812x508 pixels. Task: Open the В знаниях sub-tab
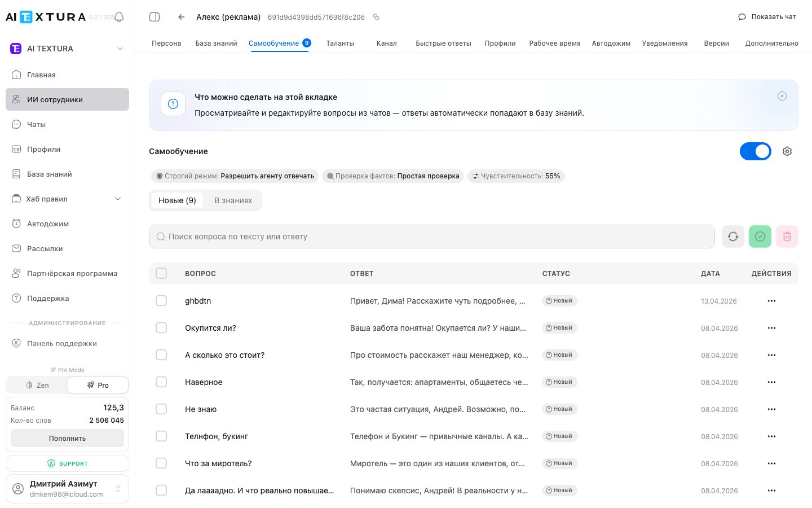pyautogui.click(x=233, y=200)
